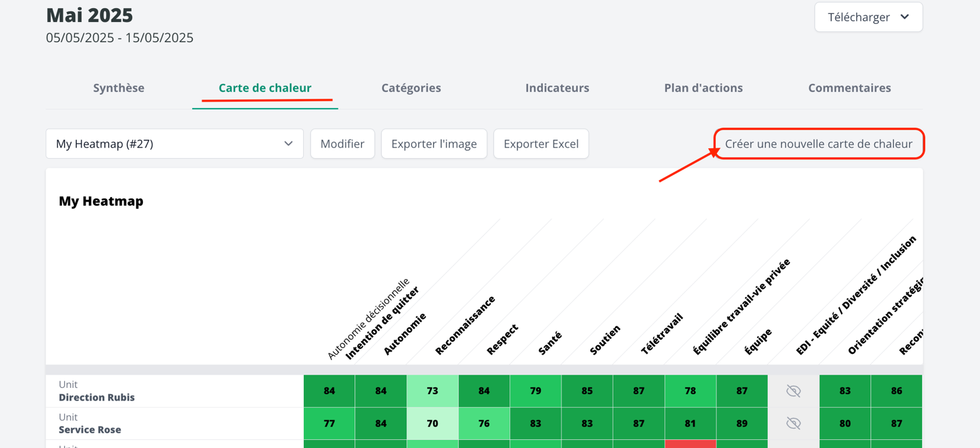The width and height of the screenshot is (980, 448).
Task: Click Exporter Excel button
Action: pos(541,144)
